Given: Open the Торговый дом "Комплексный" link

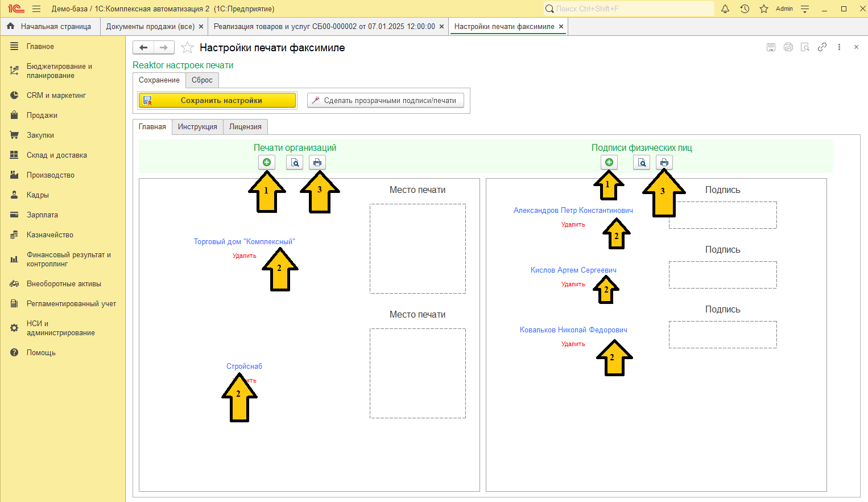Looking at the screenshot, I should (245, 242).
